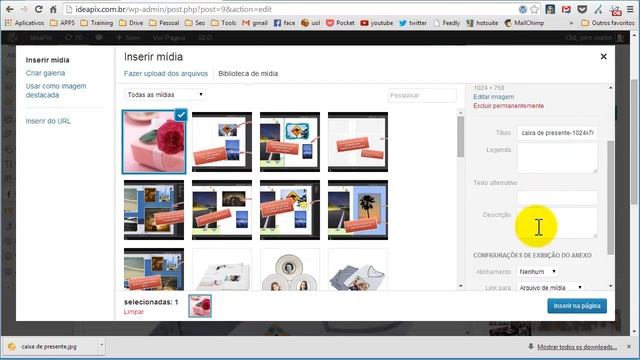Image resolution: width=640 pixels, height=360 pixels.
Task: Go to browser home icon
Action: tap(53, 9)
